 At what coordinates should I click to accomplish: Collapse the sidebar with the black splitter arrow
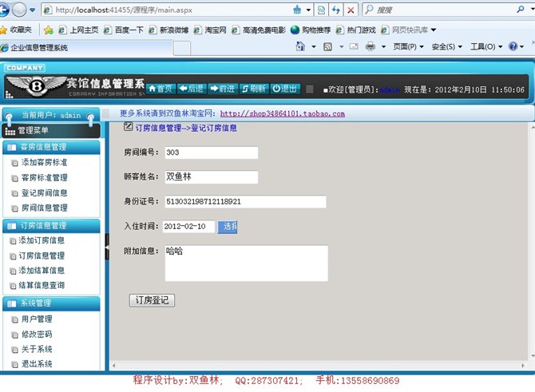106,251
